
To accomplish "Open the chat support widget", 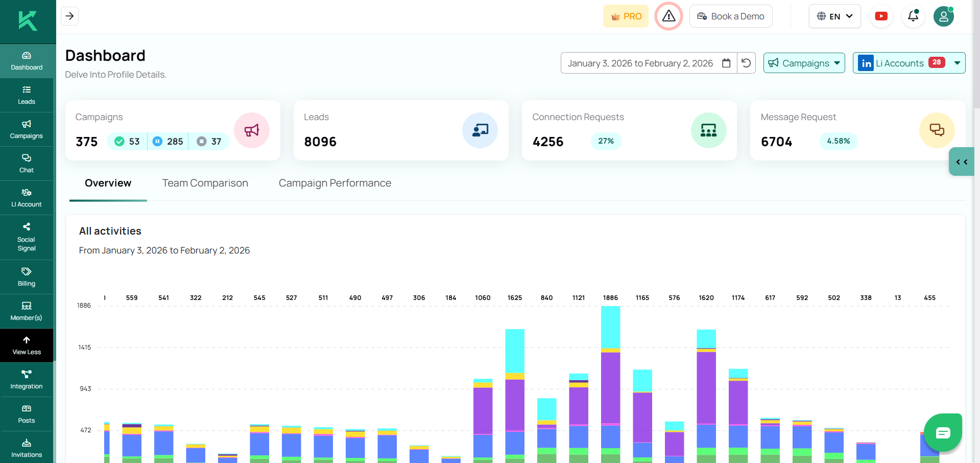I will (943, 433).
